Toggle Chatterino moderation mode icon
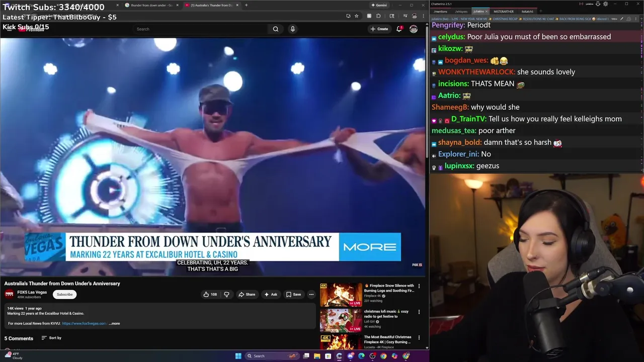Image resolution: width=644 pixels, height=362 pixels. click(622, 19)
